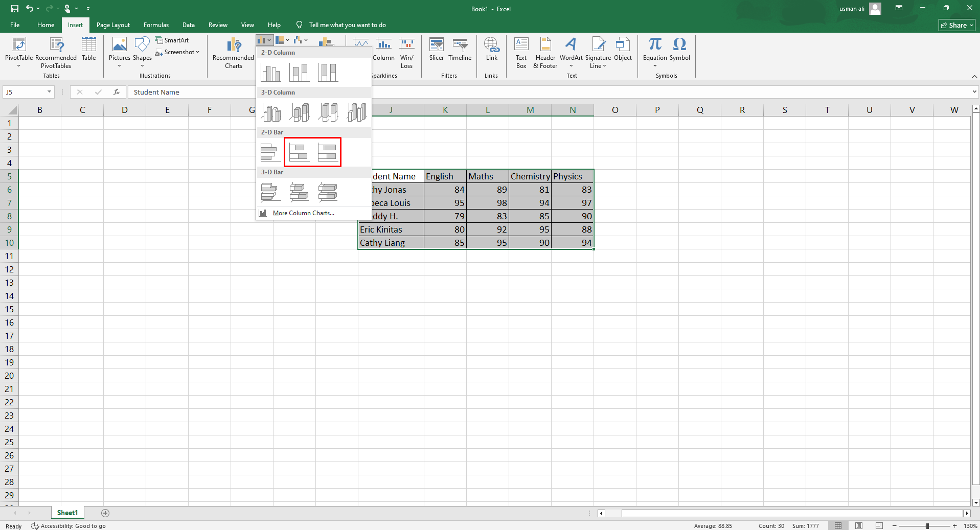Open the Signature Line dropdown
This screenshot has width=980, height=530.
pyautogui.click(x=598, y=52)
